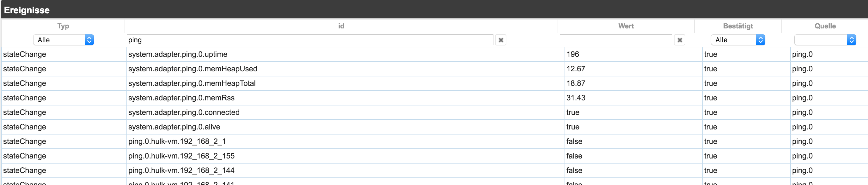Open the Typ filter dropdown
The height and width of the screenshot is (185, 868).
(63, 40)
